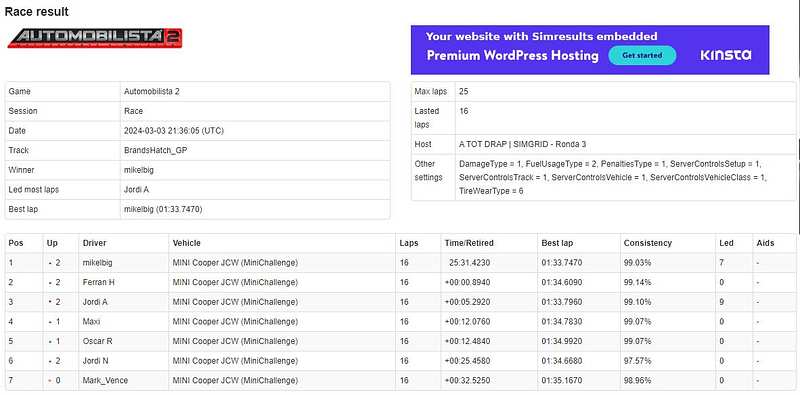Click the Race result heading
800x395 pixels.
tap(37, 11)
